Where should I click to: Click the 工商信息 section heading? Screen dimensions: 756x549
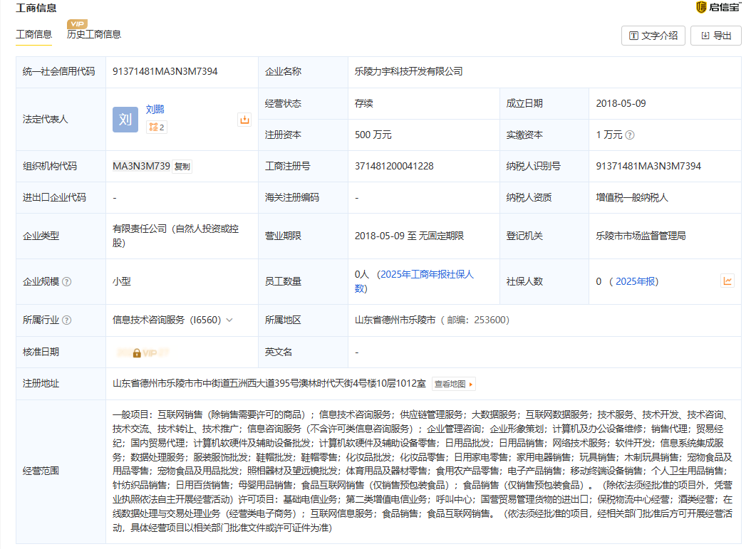click(36, 9)
